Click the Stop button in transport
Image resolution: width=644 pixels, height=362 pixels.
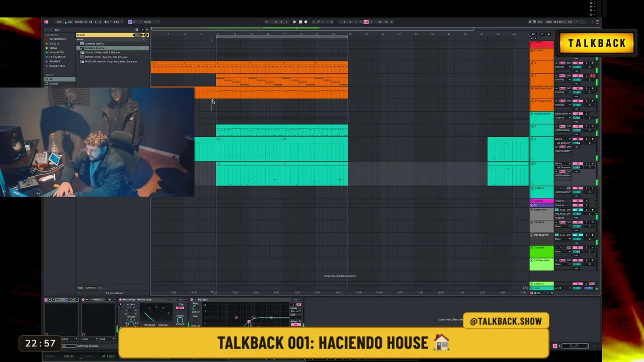[300, 22]
